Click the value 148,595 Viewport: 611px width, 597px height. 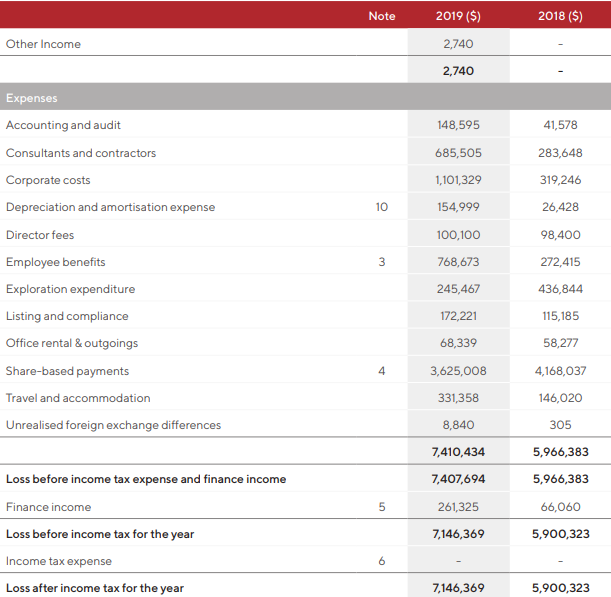click(458, 125)
